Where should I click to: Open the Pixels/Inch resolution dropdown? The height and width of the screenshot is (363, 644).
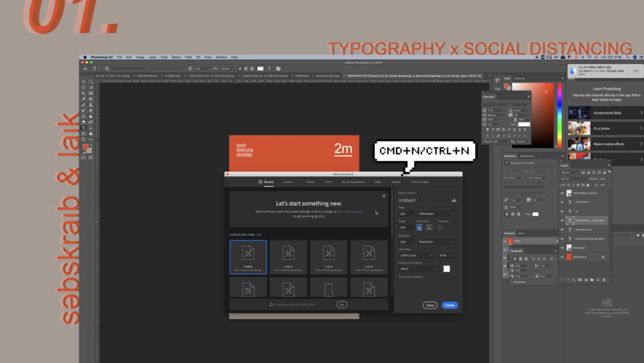tap(437, 242)
